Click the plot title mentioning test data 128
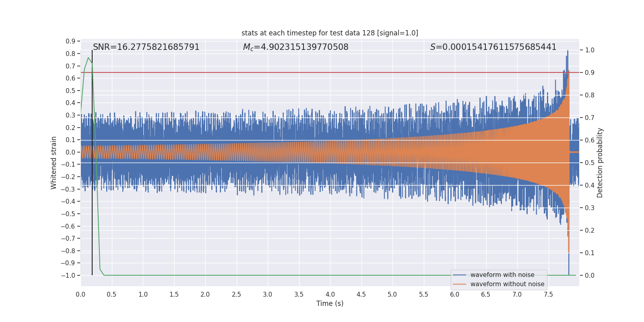This screenshot has width=644, height=322. coord(330,33)
